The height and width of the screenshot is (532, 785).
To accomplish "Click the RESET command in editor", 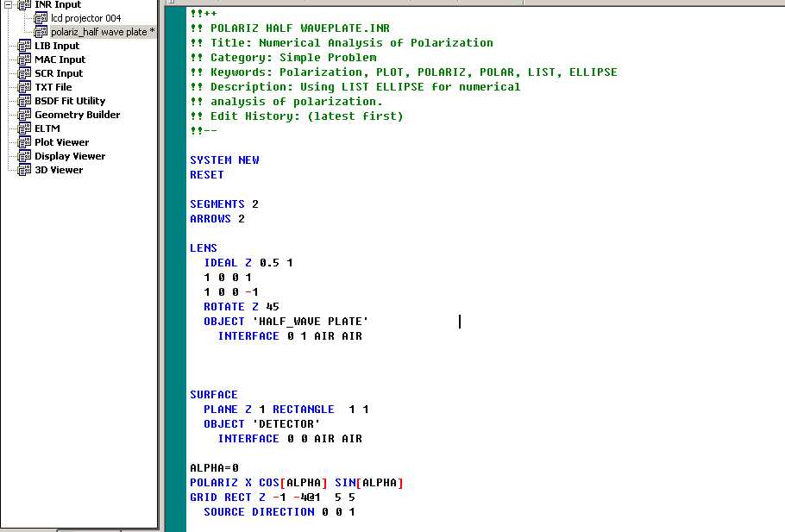I will (x=207, y=175).
